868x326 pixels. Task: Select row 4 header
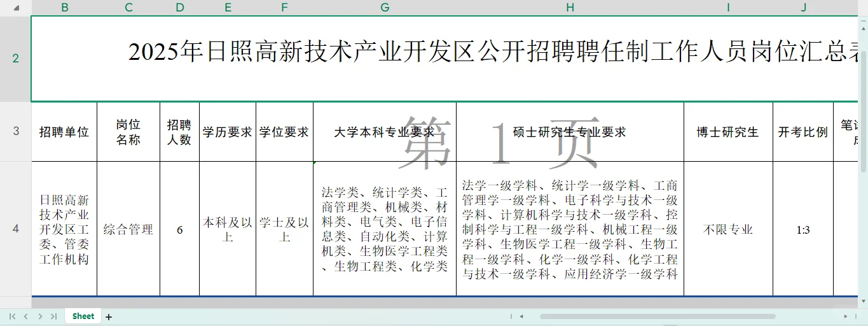point(16,229)
